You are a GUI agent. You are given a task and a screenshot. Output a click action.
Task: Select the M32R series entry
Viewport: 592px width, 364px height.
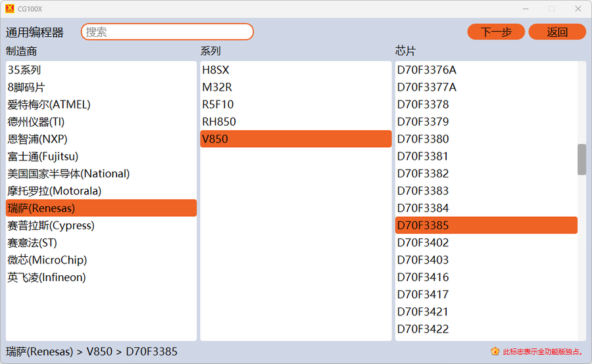(217, 87)
